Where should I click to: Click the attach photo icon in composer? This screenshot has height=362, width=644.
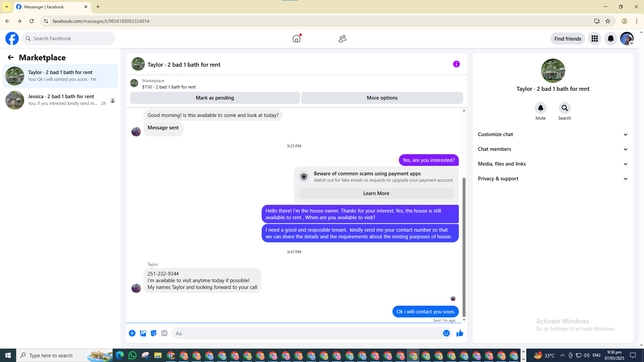click(x=143, y=333)
